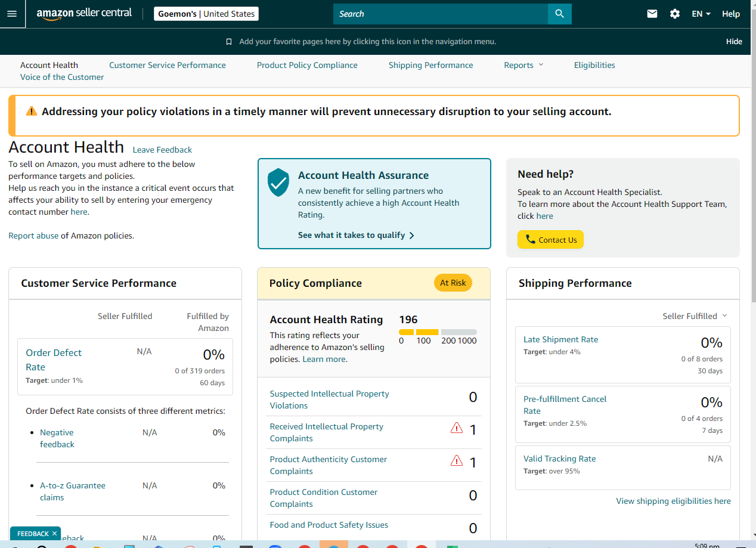Click the Amazon Seller Central logo
756x548 pixels.
point(84,14)
